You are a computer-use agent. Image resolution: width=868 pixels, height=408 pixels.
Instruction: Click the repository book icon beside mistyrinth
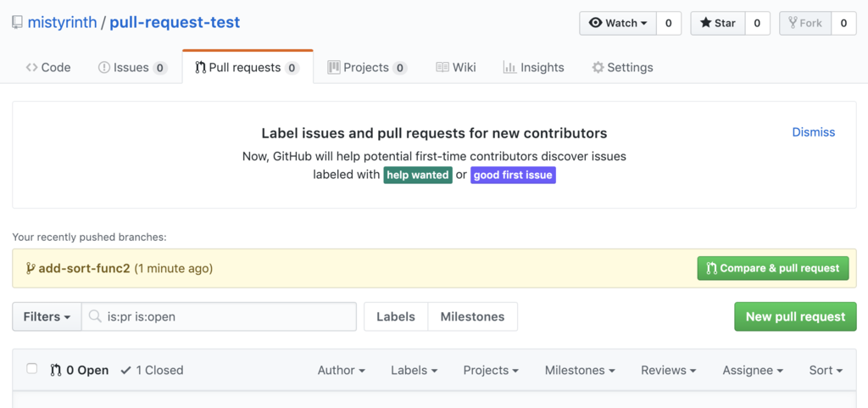[x=17, y=23]
